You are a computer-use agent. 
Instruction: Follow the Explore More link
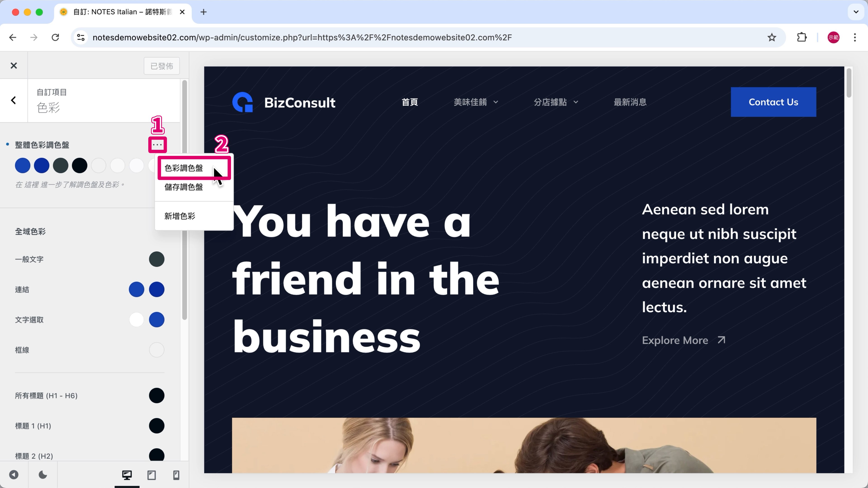coord(684,340)
